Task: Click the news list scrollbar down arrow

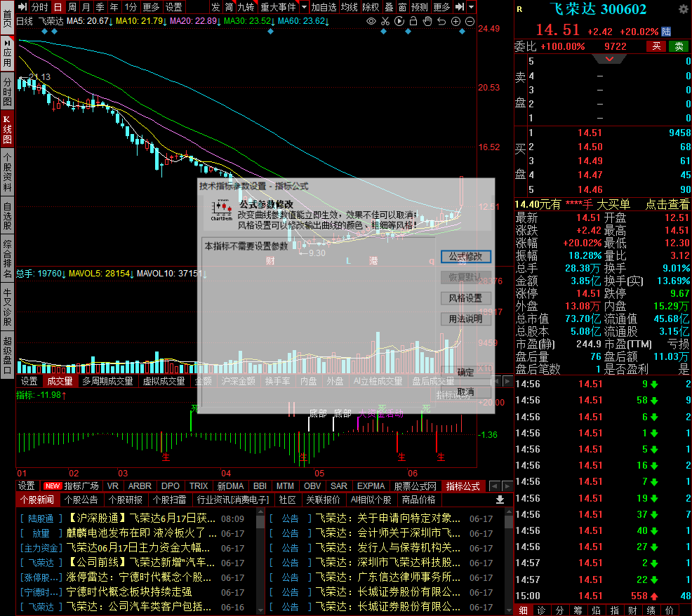Action: coord(260,610)
